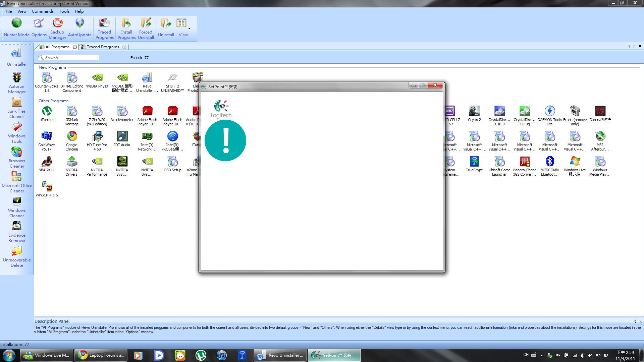This screenshot has height=362, width=644.
Task: Select Ubisoft Game Launcher program
Action: (499, 166)
